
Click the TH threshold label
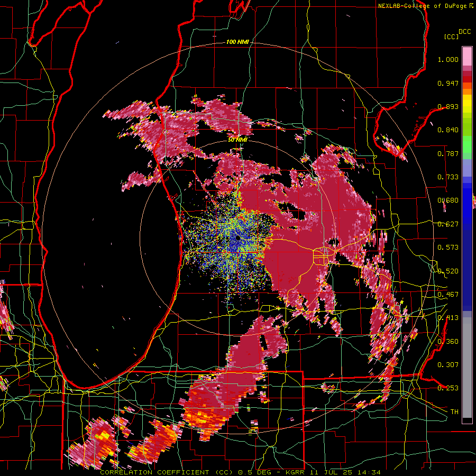[x=454, y=412]
